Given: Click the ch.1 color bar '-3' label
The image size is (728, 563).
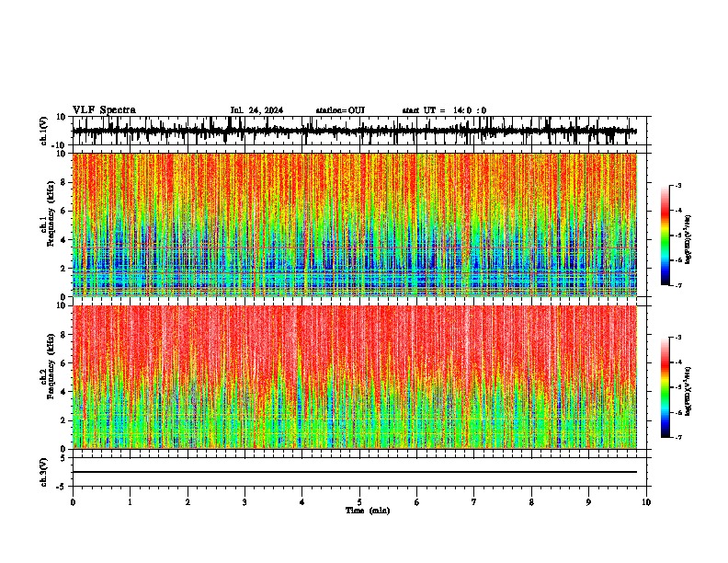Looking at the screenshot, I should pos(678,185).
